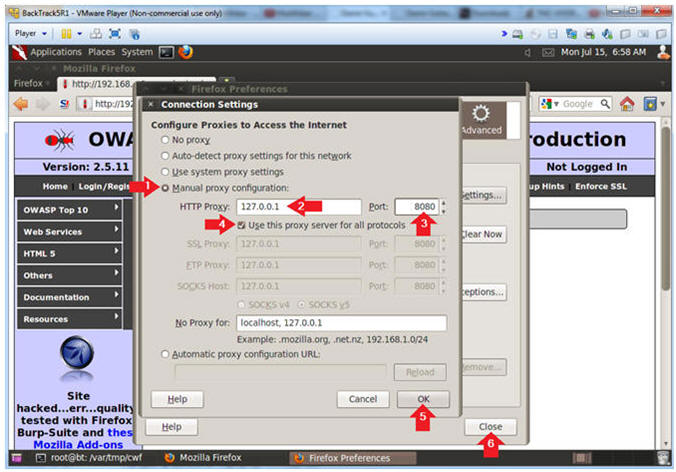The image size is (676, 472).
Task: Launch terminal from top panel icon
Action: coord(166,53)
